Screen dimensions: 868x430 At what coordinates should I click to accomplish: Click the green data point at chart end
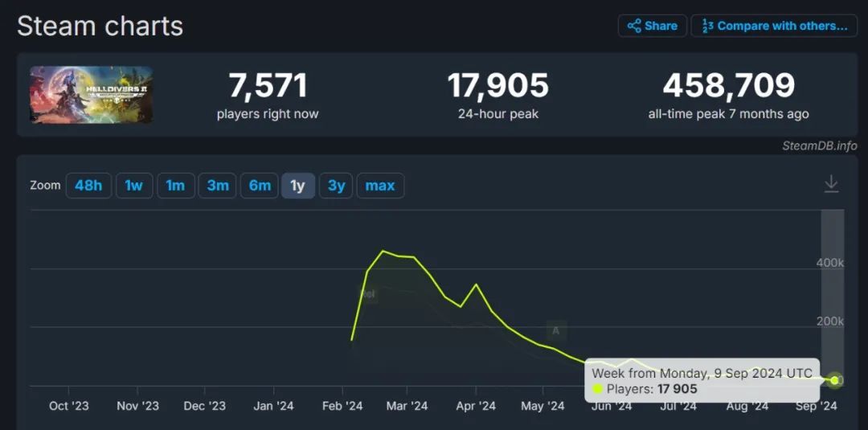pos(834,380)
